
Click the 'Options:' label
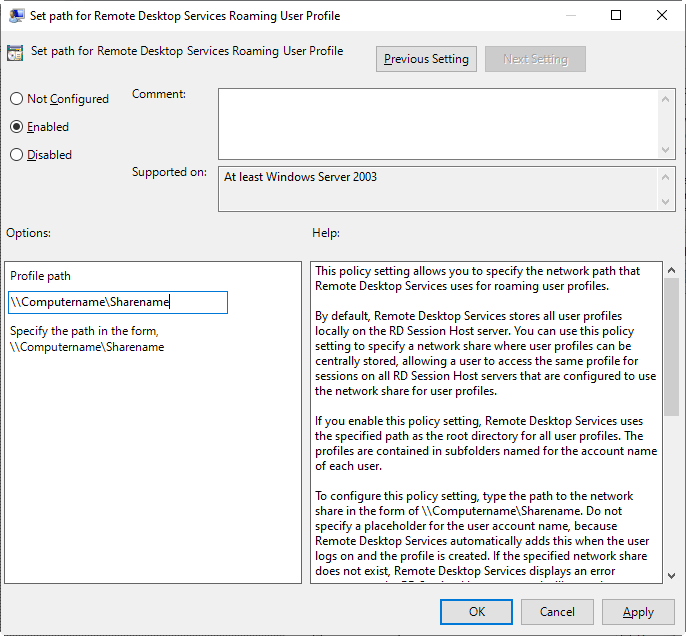(x=28, y=233)
